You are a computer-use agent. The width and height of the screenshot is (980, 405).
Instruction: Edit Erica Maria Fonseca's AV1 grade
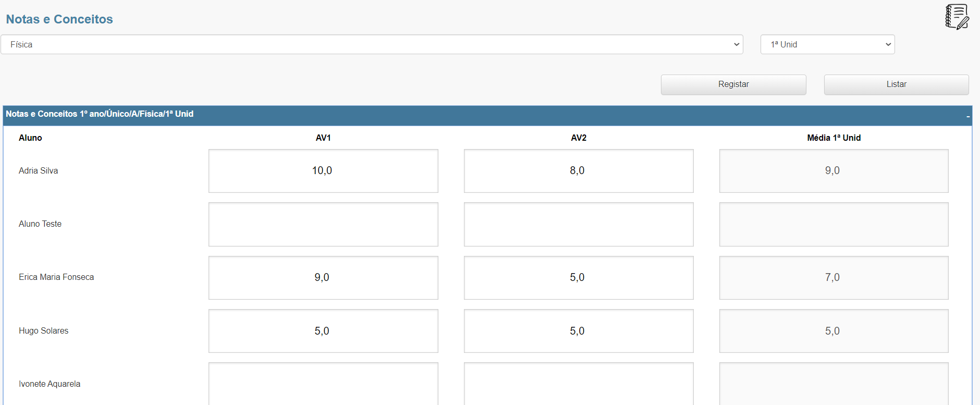[x=323, y=278]
